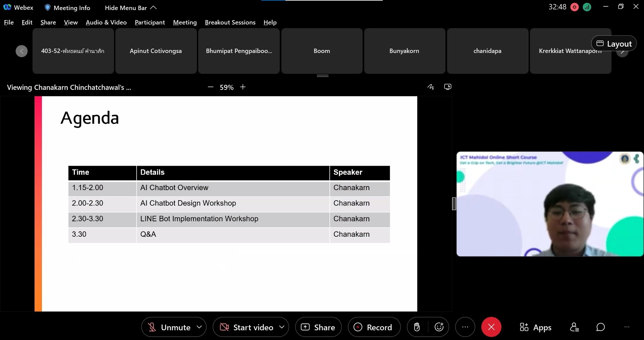
Task: Start video camera
Action: click(x=247, y=327)
